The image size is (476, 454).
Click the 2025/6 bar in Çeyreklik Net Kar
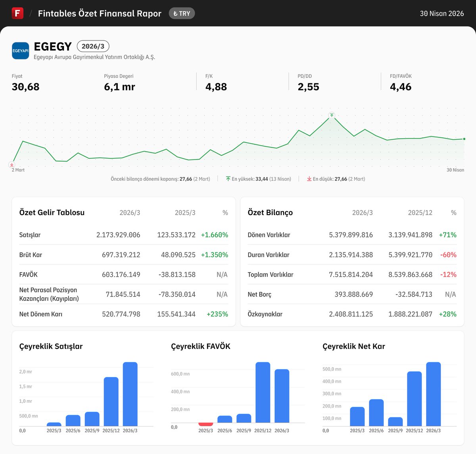pyautogui.click(x=376, y=413)
